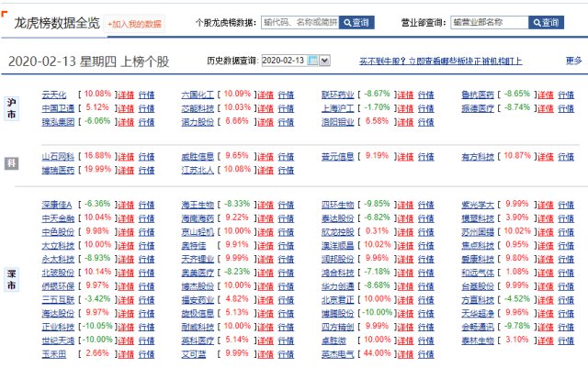Viewport: 588px width, 368px height.
Task: Open 详情 for 中天金融
Action: [126, 218]
